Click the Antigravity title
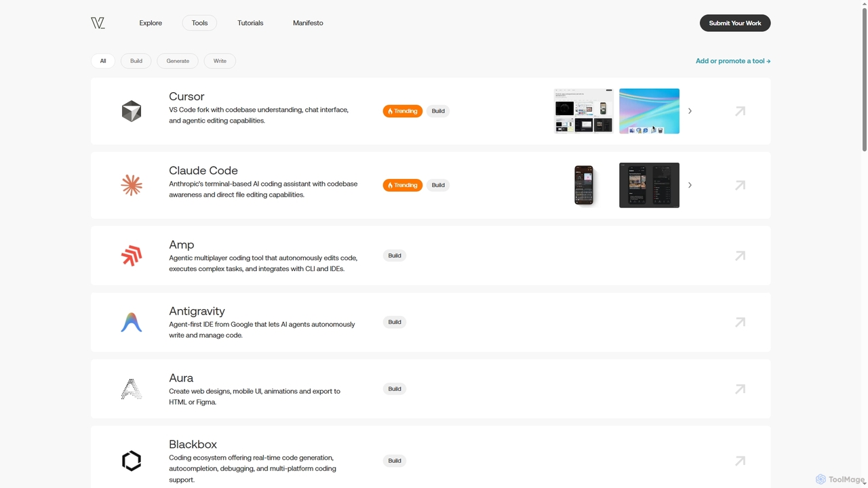This screenshot has width=868, height=488. click(x=197, y=311)
